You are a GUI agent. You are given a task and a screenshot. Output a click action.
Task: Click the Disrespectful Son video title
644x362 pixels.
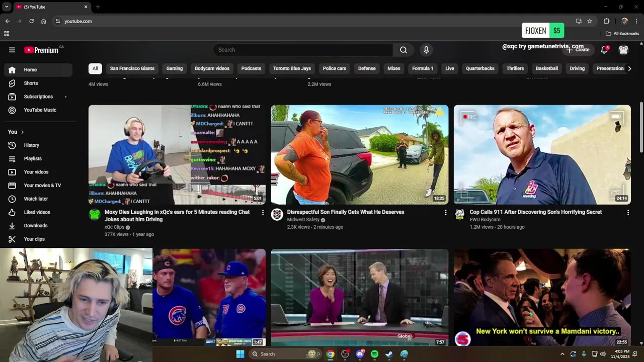346,212
